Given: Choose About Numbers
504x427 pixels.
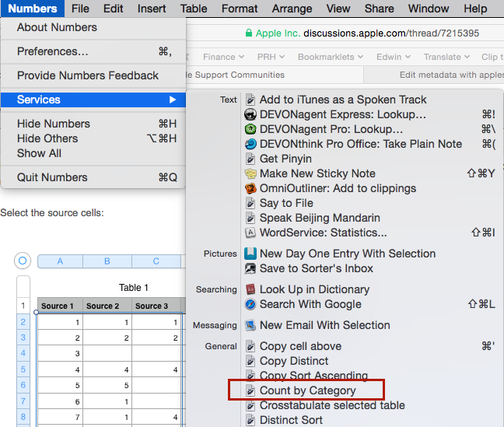Looking at the screenshot, I should tap(93, 28).
